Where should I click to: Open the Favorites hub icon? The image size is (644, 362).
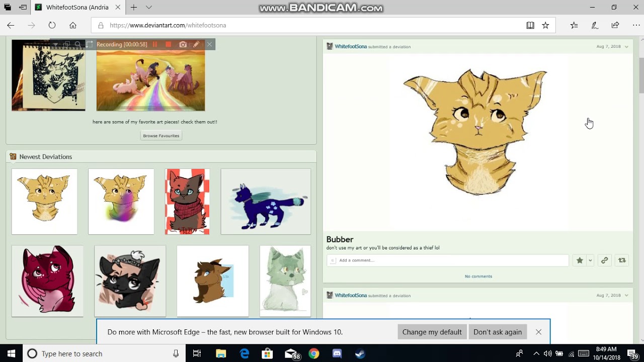[574, 25]
